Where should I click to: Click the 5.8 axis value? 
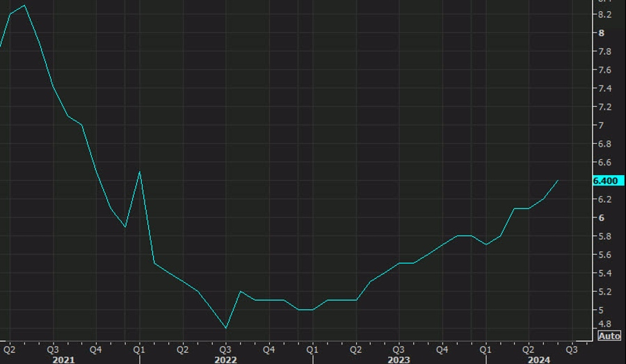(604, 236)
